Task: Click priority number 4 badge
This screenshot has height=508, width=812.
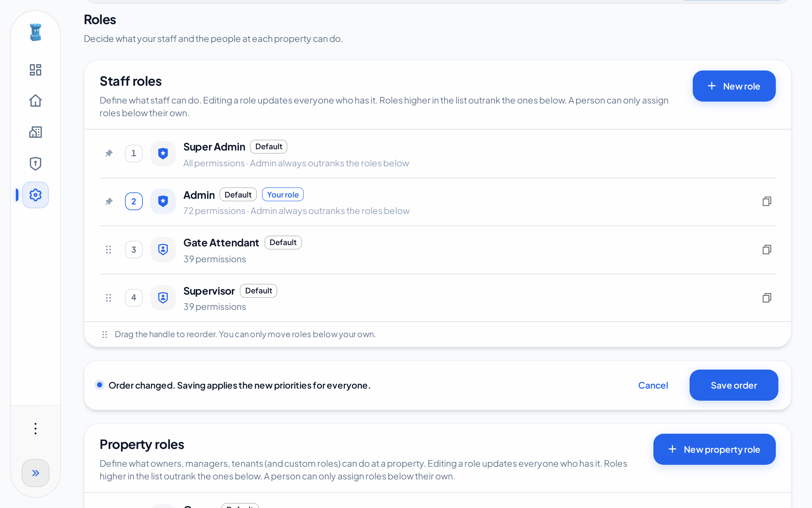Action: [134, 298]
